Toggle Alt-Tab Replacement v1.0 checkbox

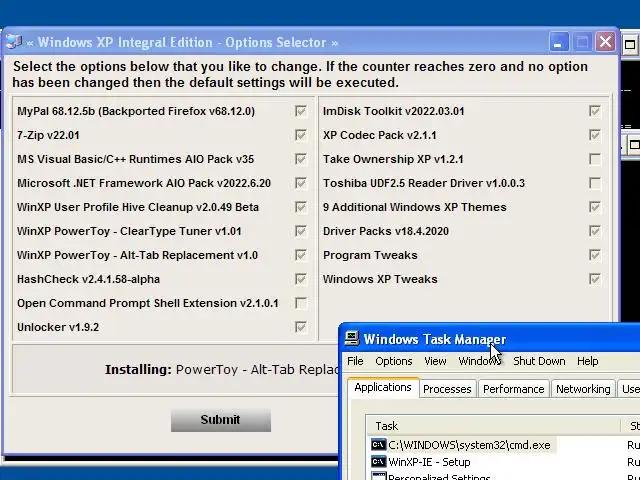(301, 255)
